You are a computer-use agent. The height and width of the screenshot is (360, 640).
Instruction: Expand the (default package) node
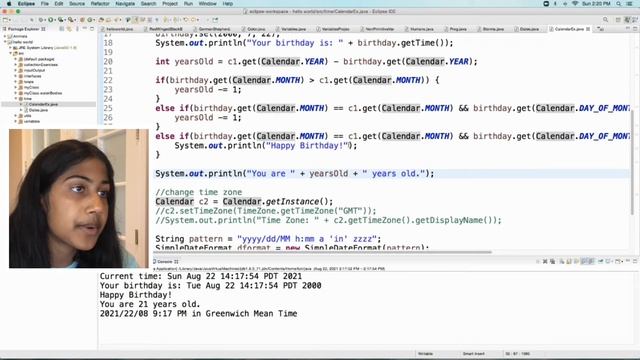tap(16, 59)
